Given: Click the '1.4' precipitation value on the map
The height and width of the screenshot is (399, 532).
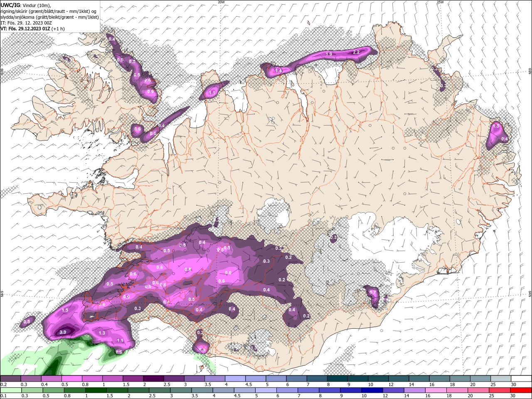Looking at the screenshot, I should coord(278,71).
